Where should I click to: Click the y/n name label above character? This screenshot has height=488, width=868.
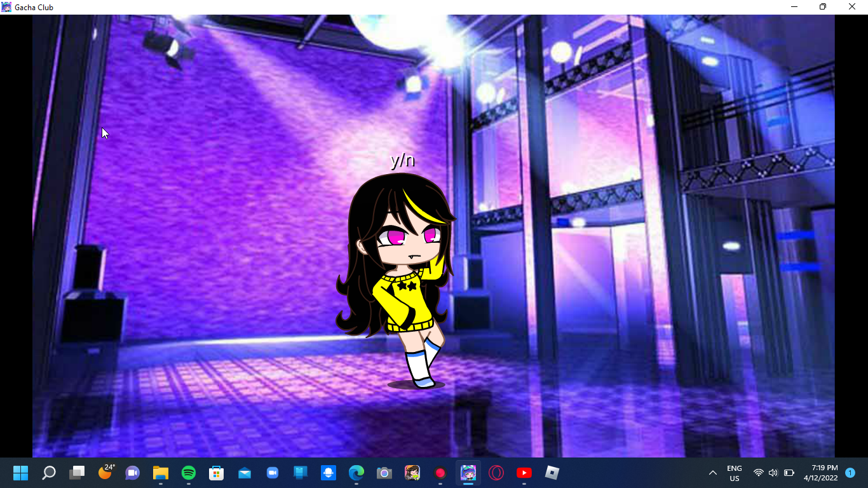pos(403,161)
